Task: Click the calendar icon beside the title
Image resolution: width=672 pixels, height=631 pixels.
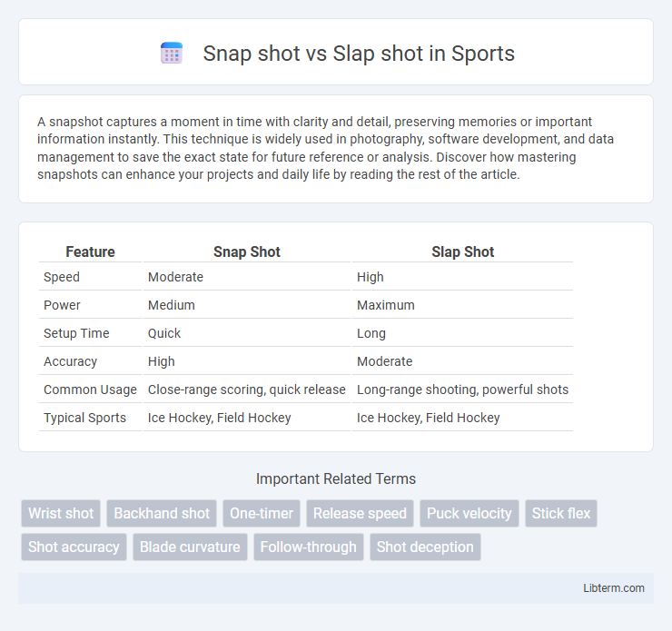Action: (172, 54)
